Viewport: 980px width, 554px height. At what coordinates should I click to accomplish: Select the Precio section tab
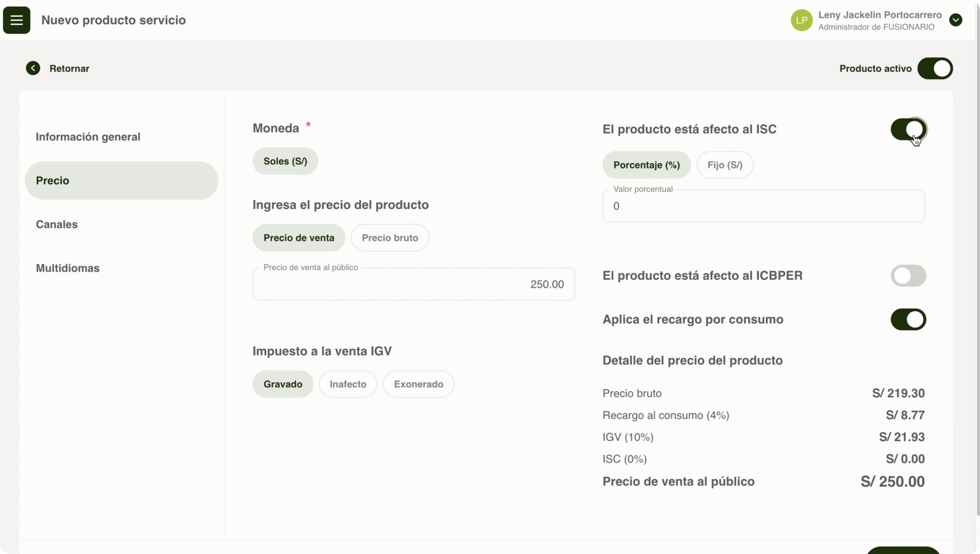[x=121, y=180]
